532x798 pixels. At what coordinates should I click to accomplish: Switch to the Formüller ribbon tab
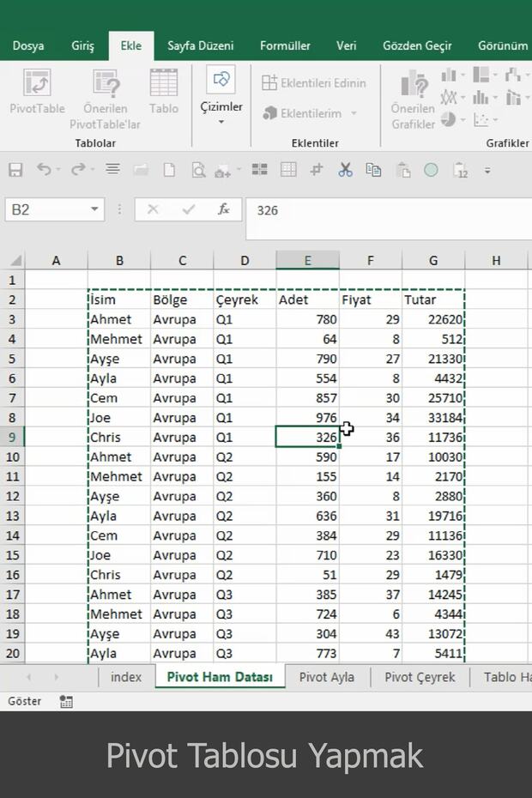(x=285, y=45)
